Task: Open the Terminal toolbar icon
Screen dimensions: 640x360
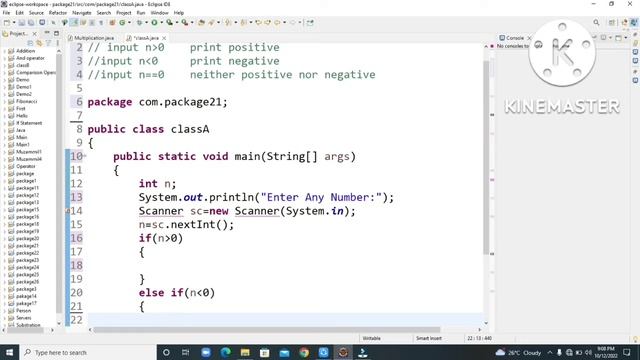Action: click(42, 22)
